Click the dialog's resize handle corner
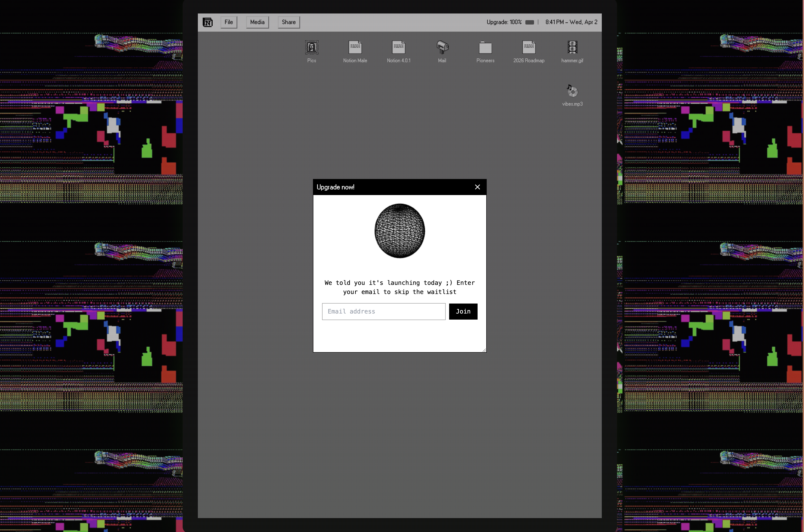The height and width of the screenshot is (532, 804). click(484, 350)
